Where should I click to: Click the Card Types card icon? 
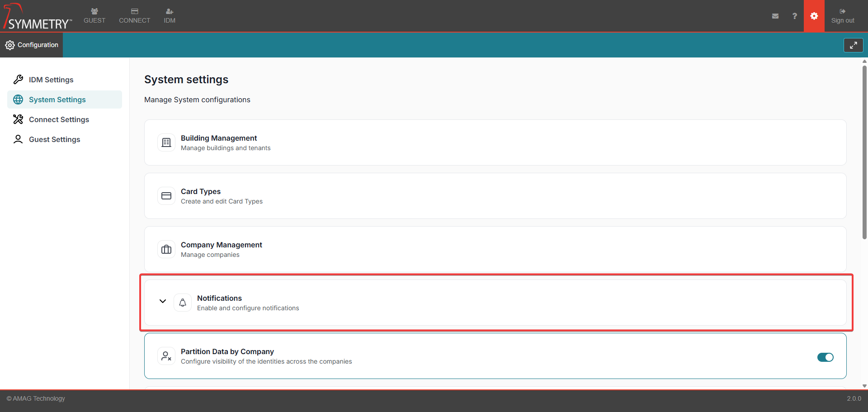(166, 196)
